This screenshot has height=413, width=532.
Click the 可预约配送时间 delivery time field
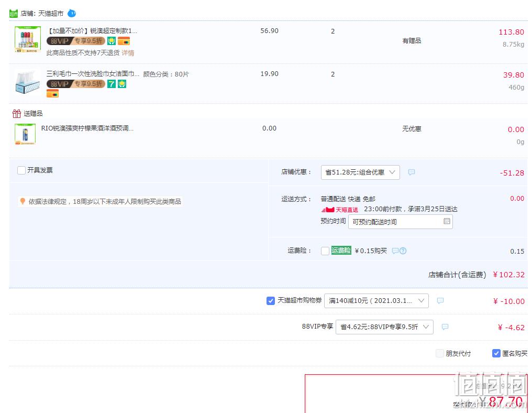(x=401, y=222)
